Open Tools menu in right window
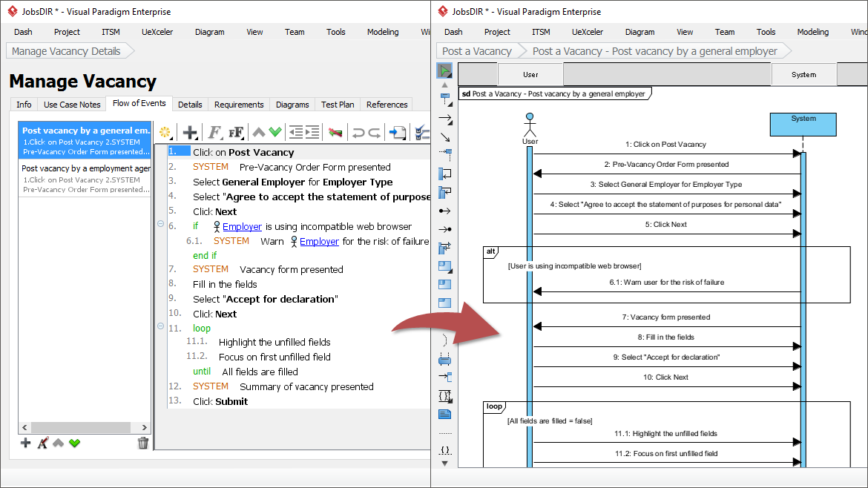Image resolution: width=868 pixels, height=488 pixels. [766, 32]
